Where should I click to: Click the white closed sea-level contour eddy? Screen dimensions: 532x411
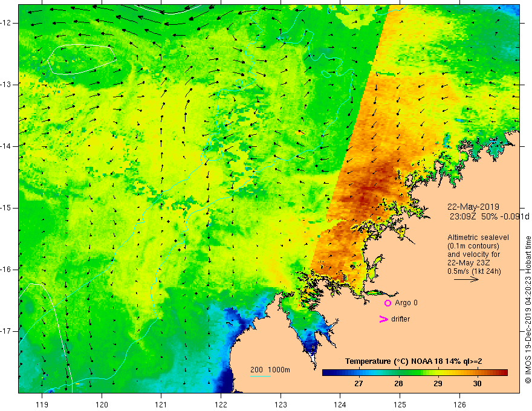(x=82, y=59)
